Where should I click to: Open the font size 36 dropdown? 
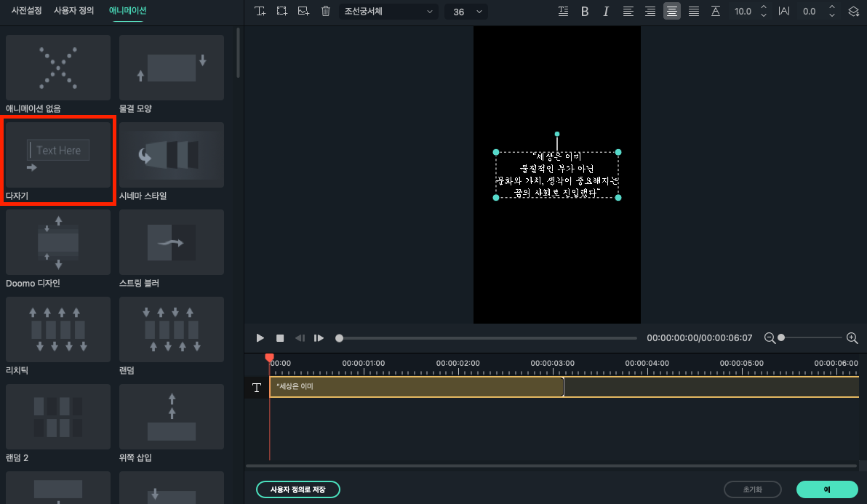point(466,12)
